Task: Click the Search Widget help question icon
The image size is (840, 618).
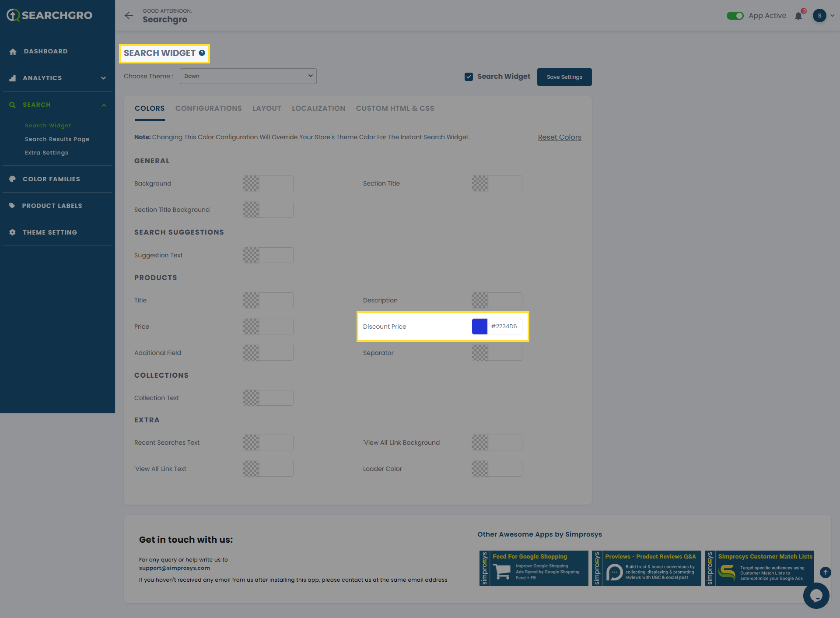Action: (x=202, y=53)
